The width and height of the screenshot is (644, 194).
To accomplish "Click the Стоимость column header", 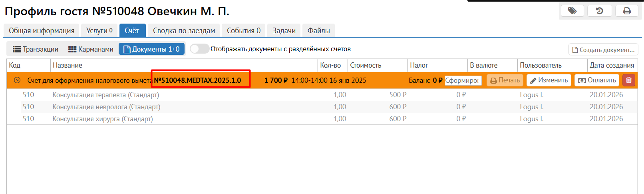I will coord(378,65).
